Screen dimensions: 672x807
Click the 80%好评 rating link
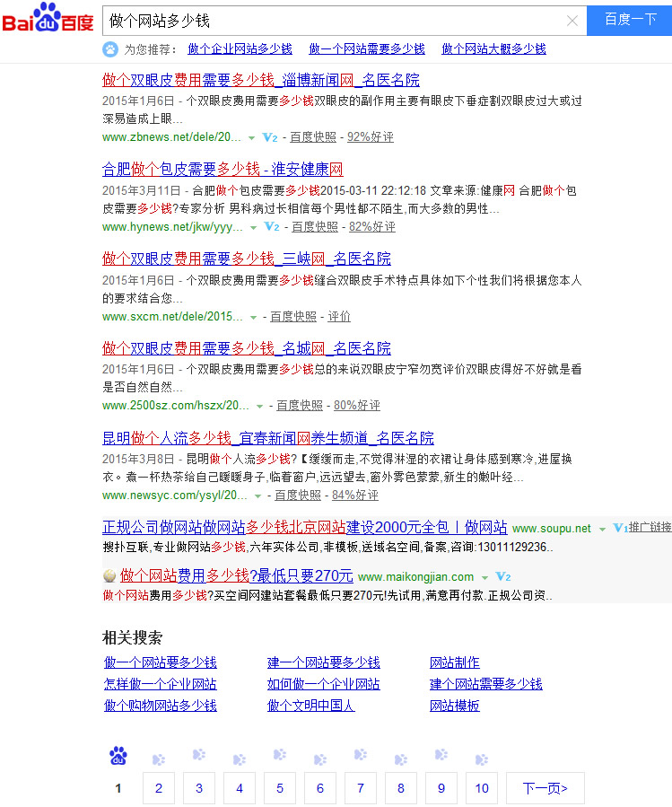(357, 406)
